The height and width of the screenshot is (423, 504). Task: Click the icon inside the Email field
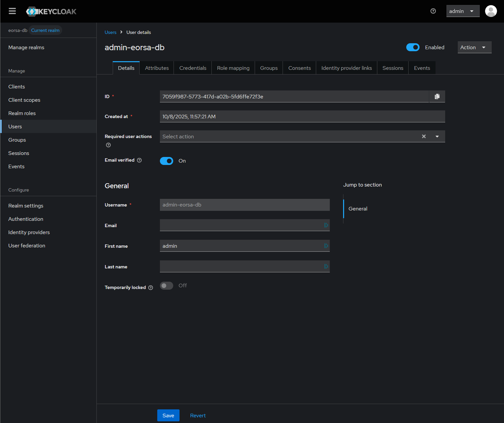pyautogui.click(x=326, y=225)
